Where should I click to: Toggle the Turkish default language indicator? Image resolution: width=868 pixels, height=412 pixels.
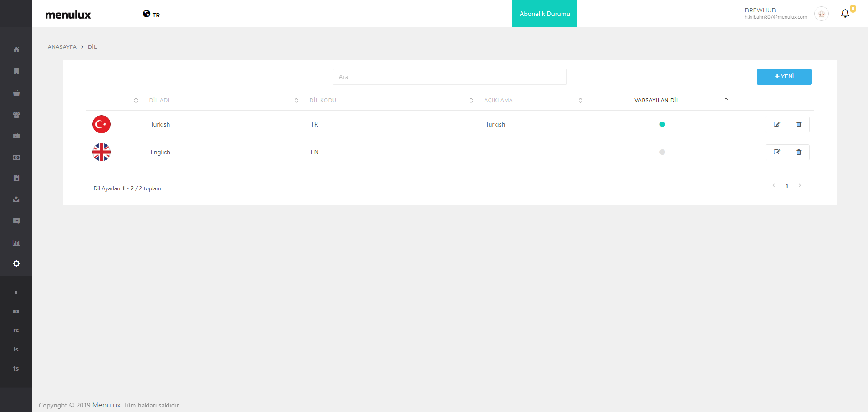662,124
